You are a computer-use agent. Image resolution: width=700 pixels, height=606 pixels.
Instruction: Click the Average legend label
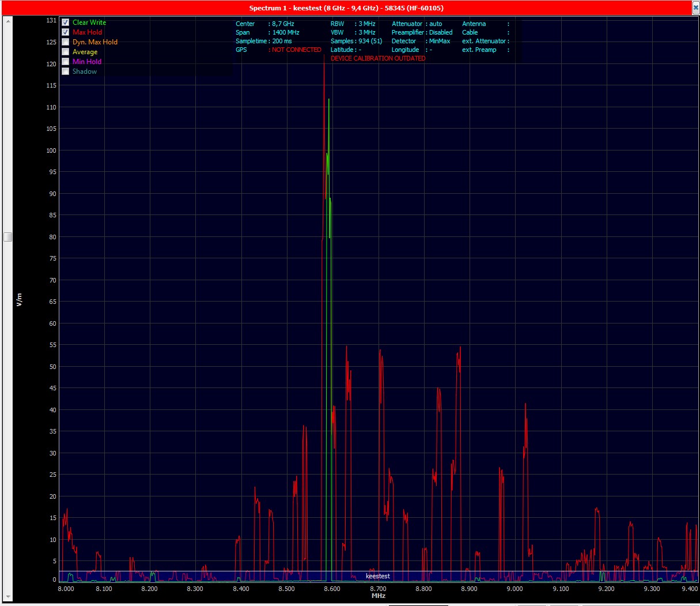[85, 52]
